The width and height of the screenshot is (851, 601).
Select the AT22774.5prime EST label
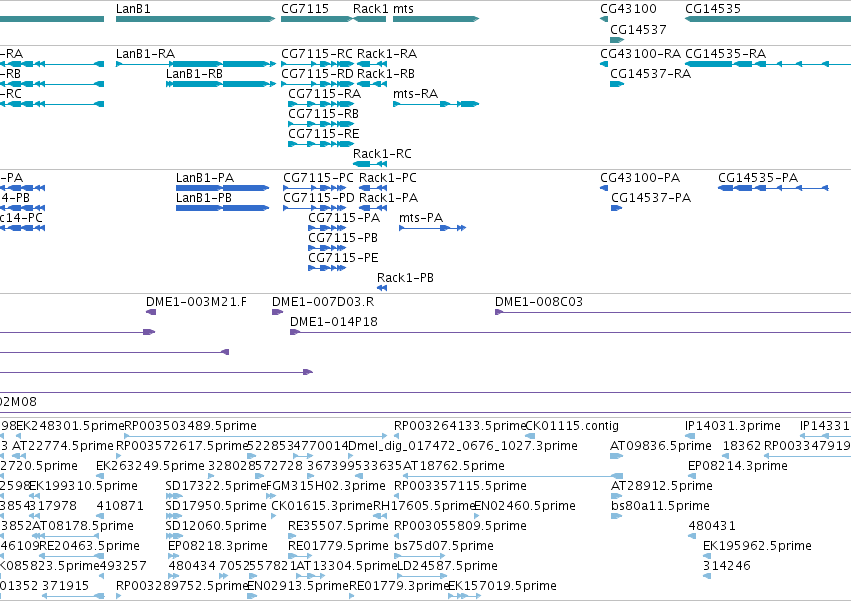tap(63, 446)
